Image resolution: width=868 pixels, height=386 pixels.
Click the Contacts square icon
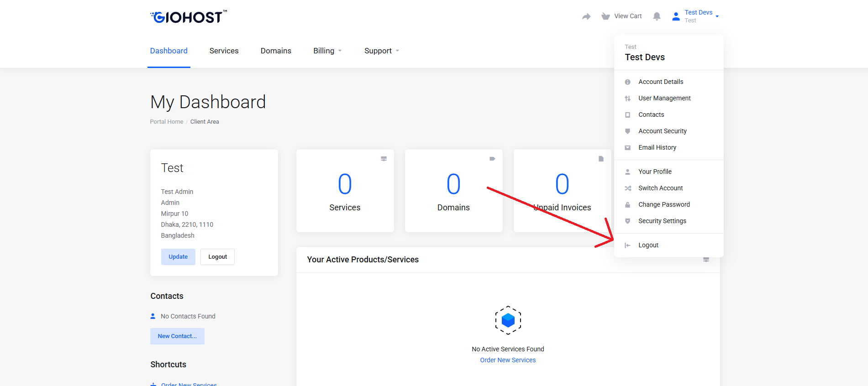pyautogui.click(x=628, y=115)
